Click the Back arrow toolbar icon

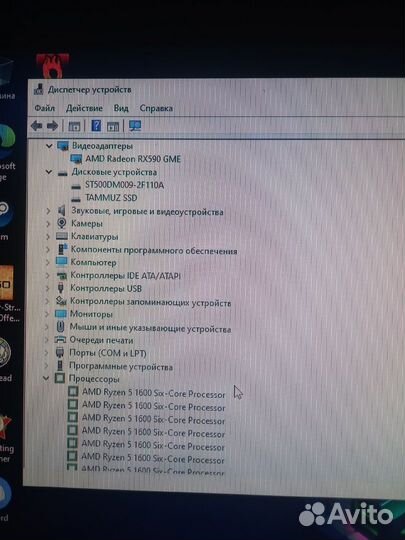(x=36, y=126)
